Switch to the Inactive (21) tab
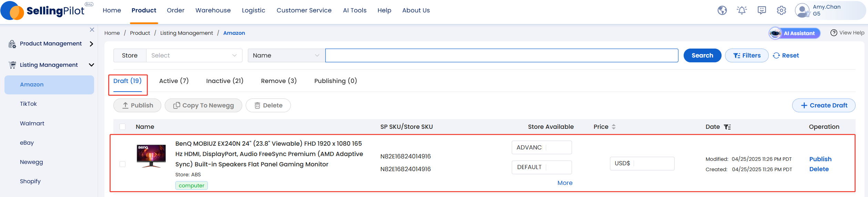Viewport: 868px width, 197px height. tap(225, 81)
